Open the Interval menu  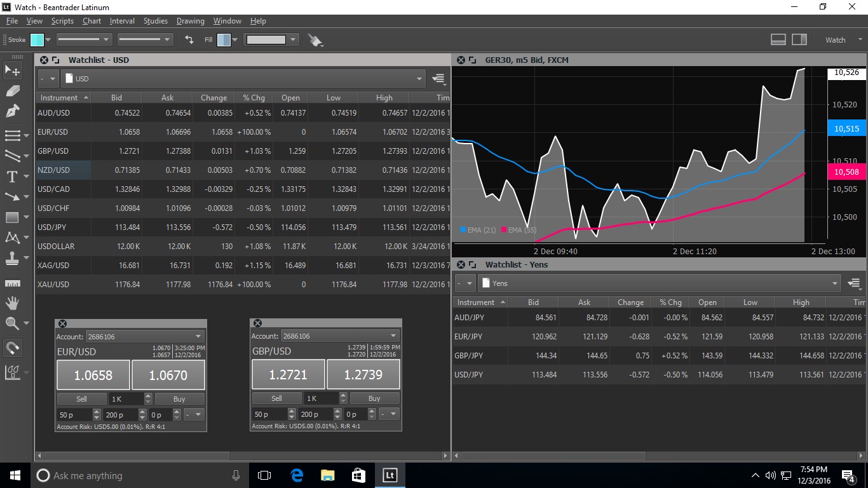[122, 21]
